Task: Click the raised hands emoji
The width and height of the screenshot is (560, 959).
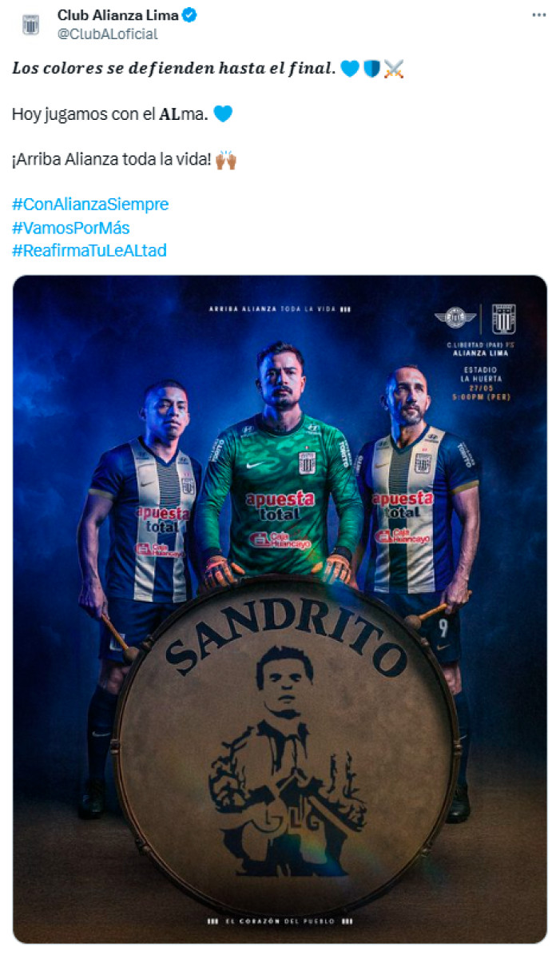Action: pyautogui.click(x=227, y=160)
